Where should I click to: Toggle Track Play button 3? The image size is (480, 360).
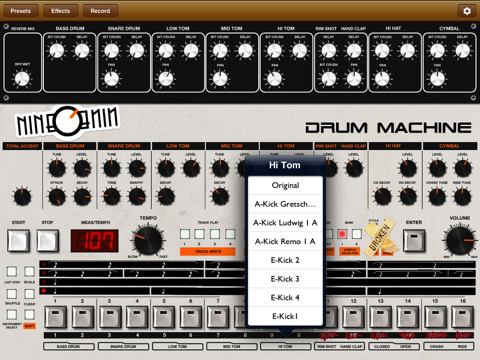point(215,234)
